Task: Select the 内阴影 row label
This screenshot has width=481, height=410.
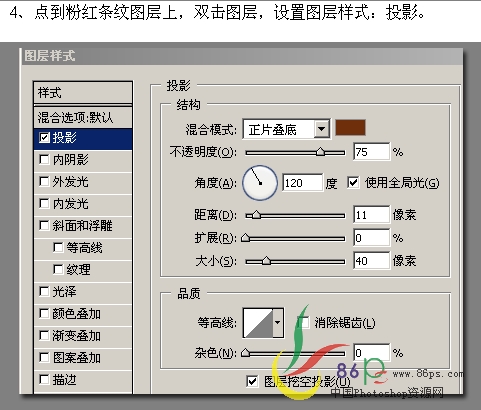Action: [71, 159]
